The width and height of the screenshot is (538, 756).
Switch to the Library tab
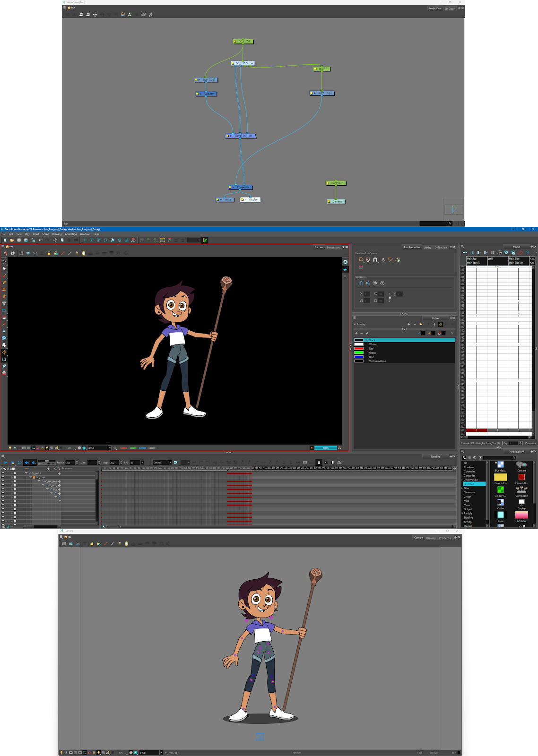(x=427, y=247)
